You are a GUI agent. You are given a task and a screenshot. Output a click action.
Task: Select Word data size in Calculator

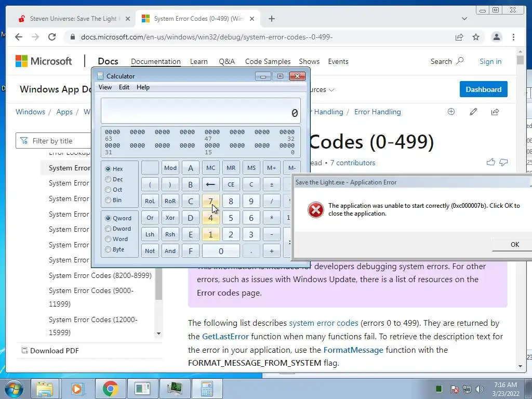pyautogui.click(x=108, y=239)
